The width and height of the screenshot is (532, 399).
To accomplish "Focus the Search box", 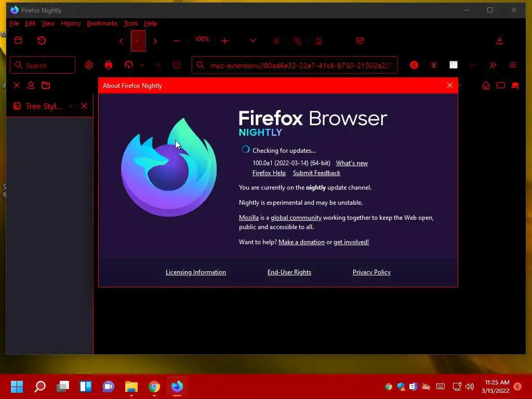I will point(43,65).
